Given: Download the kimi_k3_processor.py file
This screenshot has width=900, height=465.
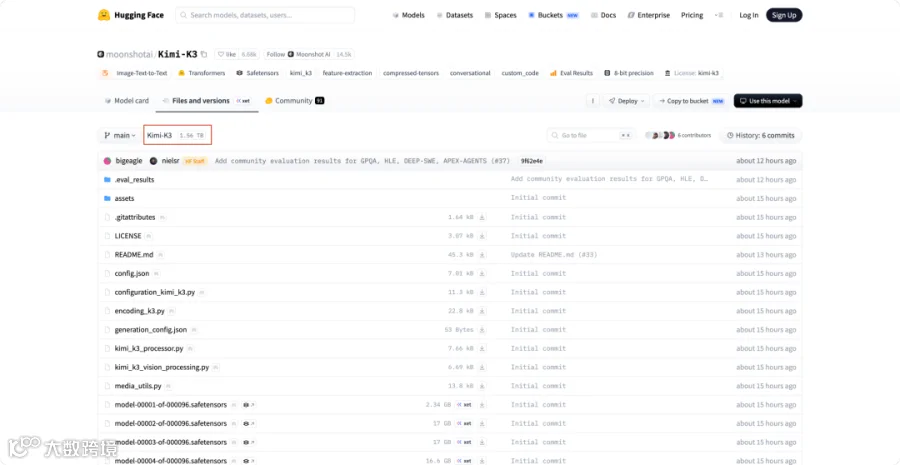Looking at the screenshot, I should tap(482, 348).
